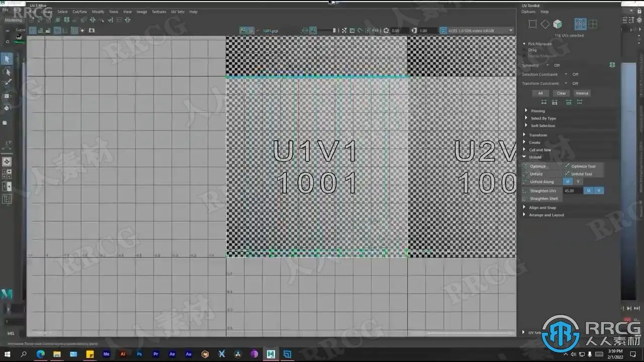This screenshot has width=644, height=362.
Task: Open Adobe Premiere Pro from the taskbar
Action: point(155,354)
